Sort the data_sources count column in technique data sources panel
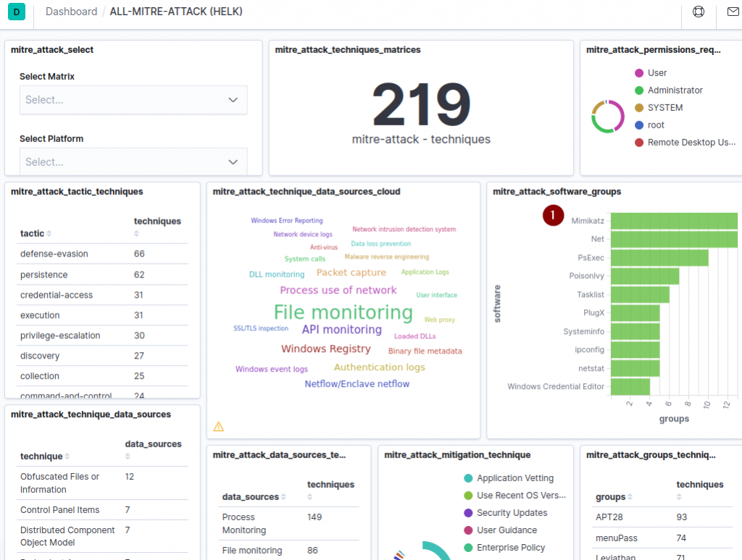This screenshot has height=560, width=742. pos(128,456)
